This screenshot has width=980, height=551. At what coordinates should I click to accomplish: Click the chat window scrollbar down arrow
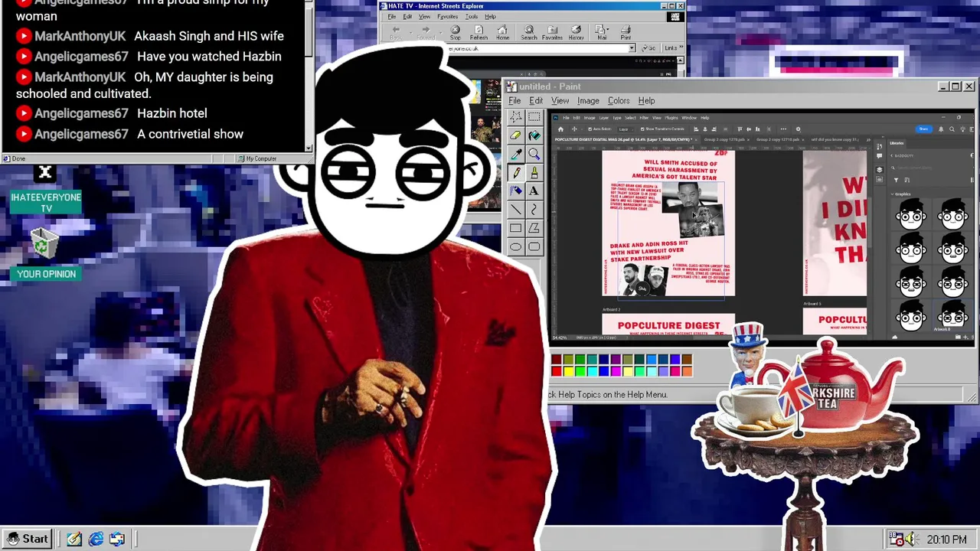click(x=309, y=148)
